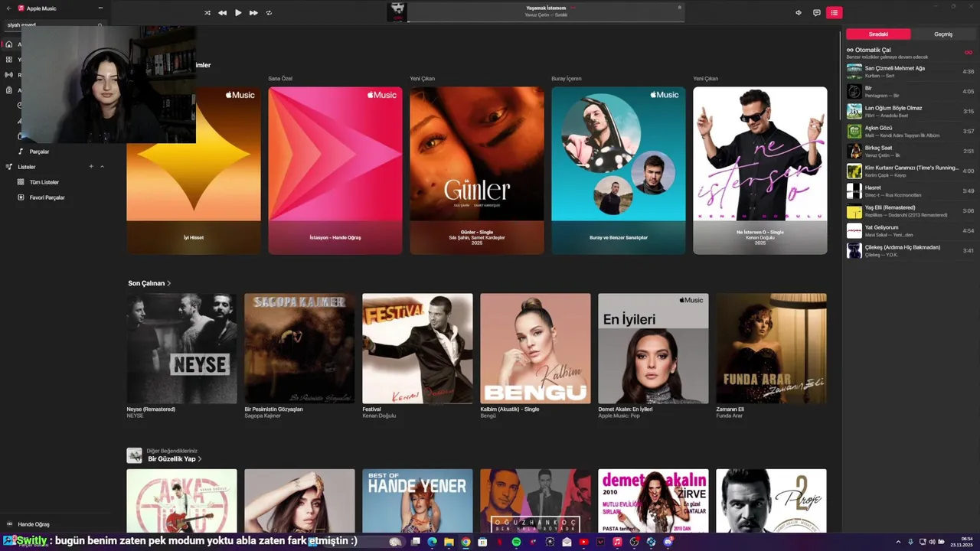
Task: Show the lyrics panel
Action: (x=817, y=12)
